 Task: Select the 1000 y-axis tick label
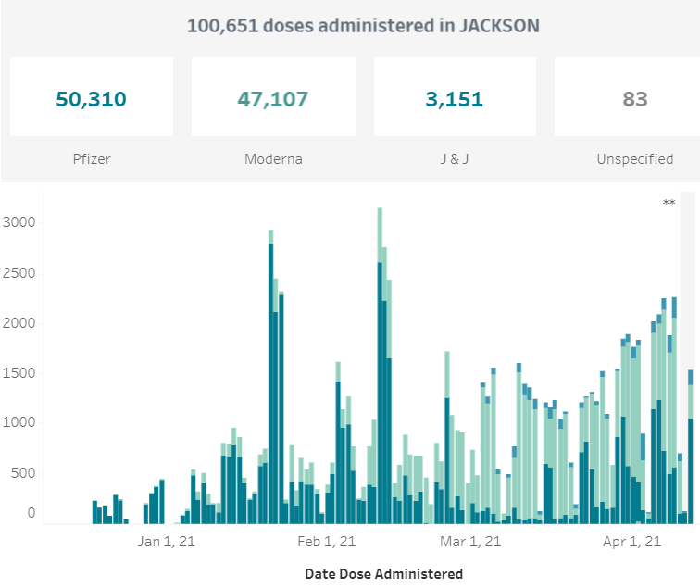[19, 423]
